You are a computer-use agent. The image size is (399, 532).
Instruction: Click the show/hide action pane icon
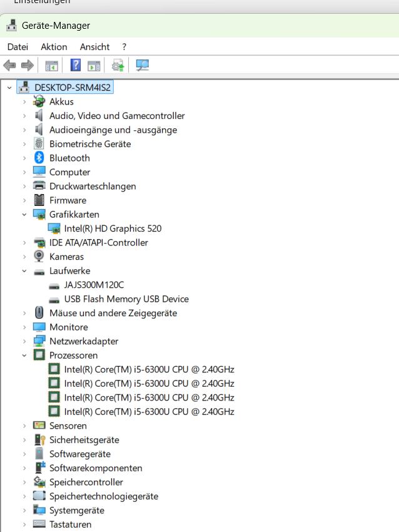pyautogui.click(x=94, y=66)
